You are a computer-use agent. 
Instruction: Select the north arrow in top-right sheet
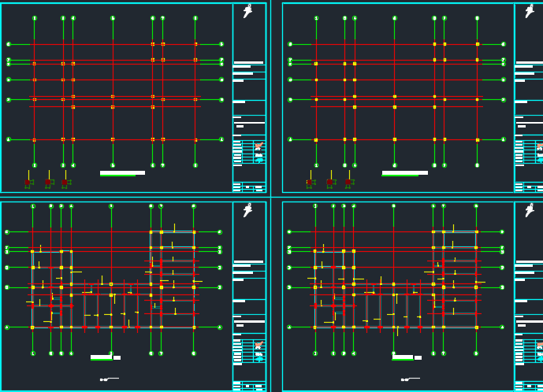[x=530, y=11]
